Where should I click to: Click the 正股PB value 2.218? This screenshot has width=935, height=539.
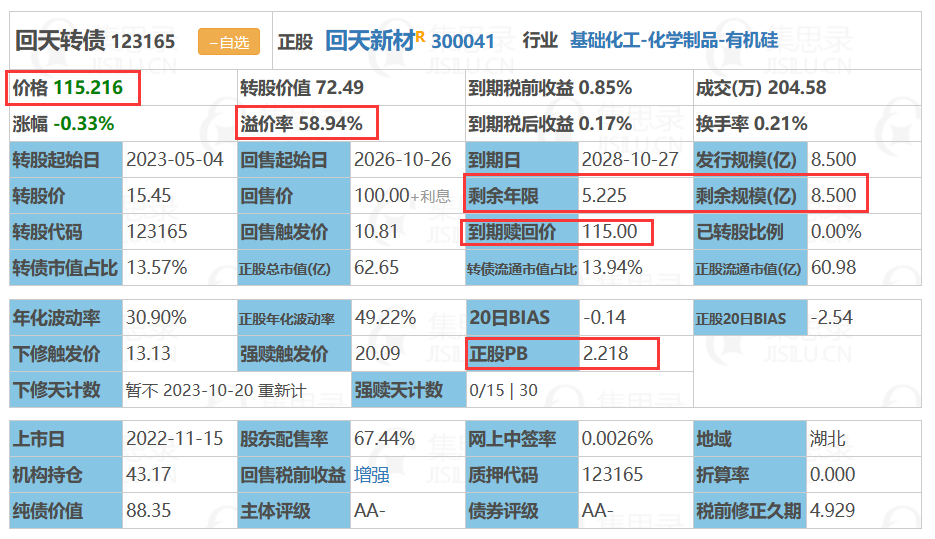coord(605,354)
